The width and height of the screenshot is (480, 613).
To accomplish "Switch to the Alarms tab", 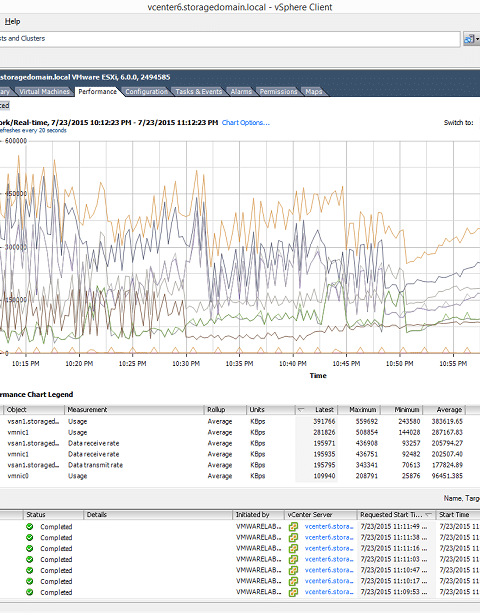I will pos(241,91).
